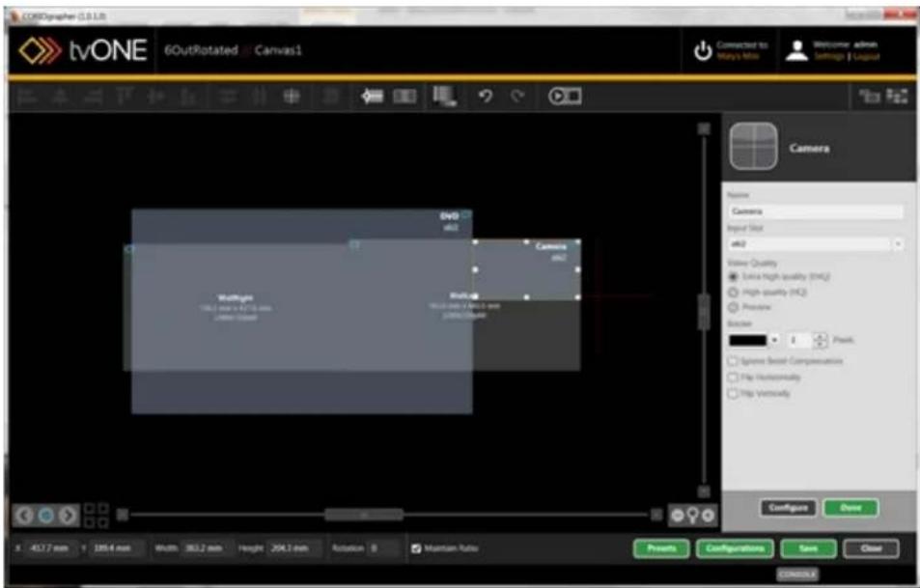Click the Close button at bottom
Image resolution: width=920 pixels, height=588 pixels.
[x=871, y=548]
